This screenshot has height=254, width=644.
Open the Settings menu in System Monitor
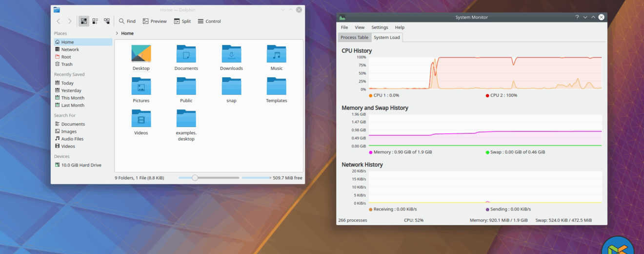pyautogui.click(x=380, y=27)
